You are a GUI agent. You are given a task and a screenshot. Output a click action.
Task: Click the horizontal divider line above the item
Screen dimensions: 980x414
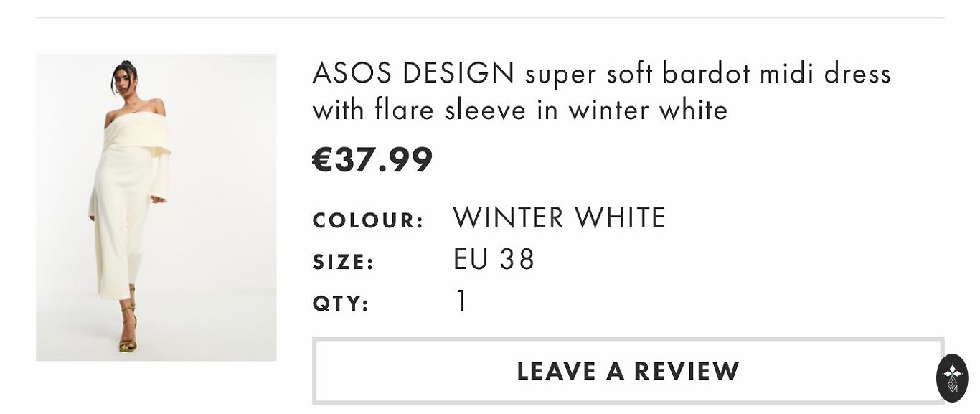tap(490, 17)
